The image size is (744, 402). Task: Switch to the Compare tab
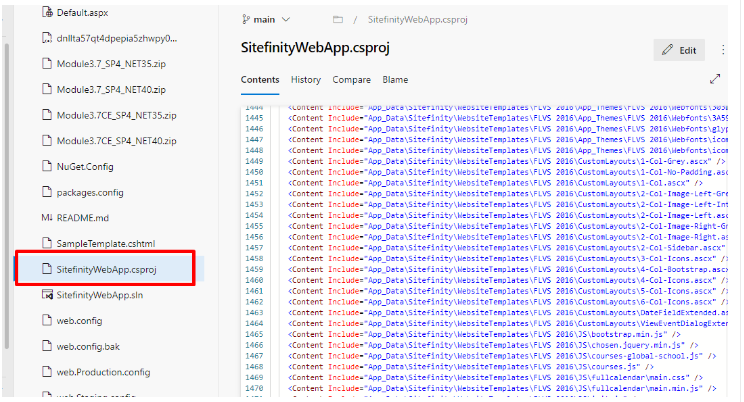pos(351,80)
